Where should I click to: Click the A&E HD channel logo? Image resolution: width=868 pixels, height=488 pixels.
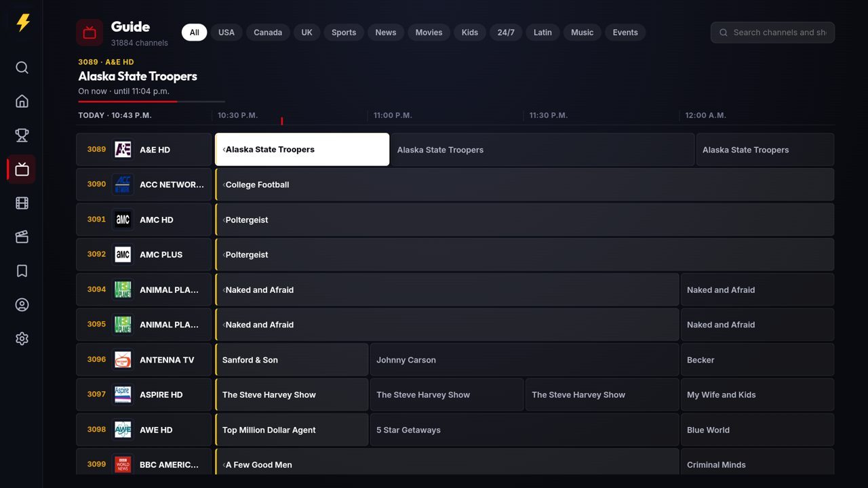[123, 150]
